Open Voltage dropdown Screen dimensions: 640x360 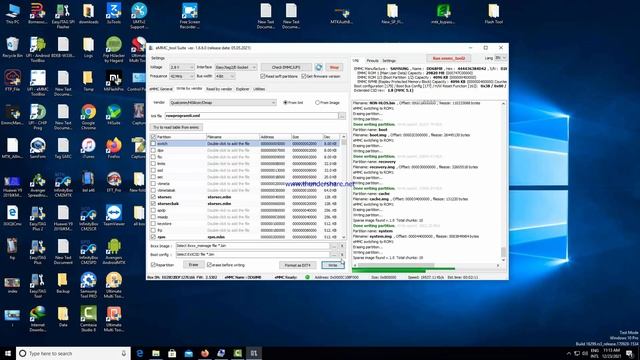pos(182,67)
